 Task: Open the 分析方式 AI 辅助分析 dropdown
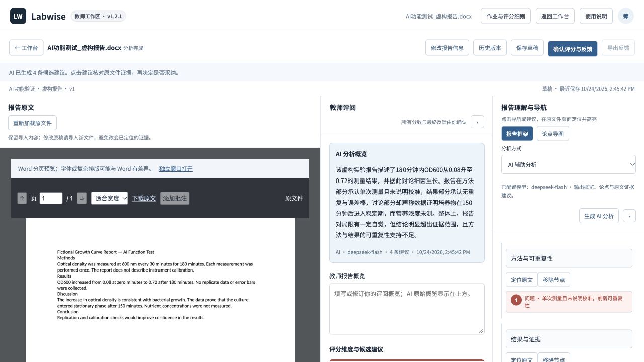coord(569,164)
